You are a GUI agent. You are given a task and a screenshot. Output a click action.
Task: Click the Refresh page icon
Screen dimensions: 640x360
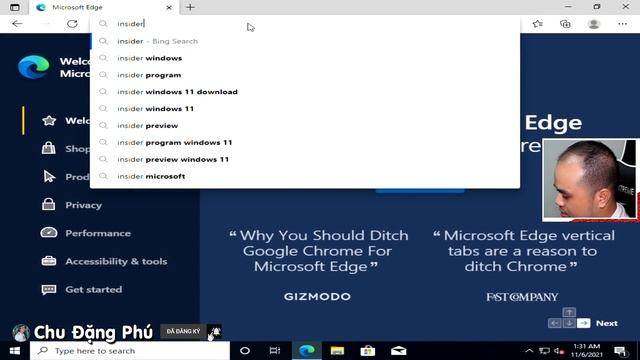coord(72,24)
